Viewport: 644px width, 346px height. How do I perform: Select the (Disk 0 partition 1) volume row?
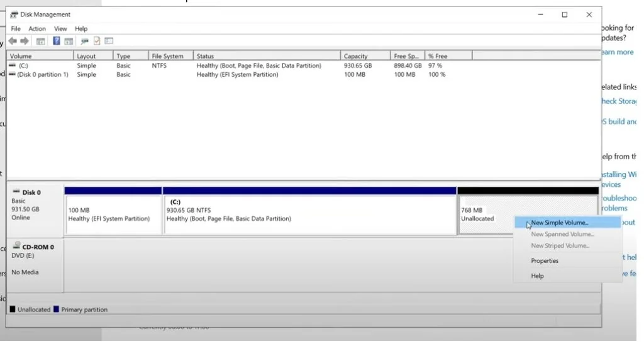(x=42, y=75)
